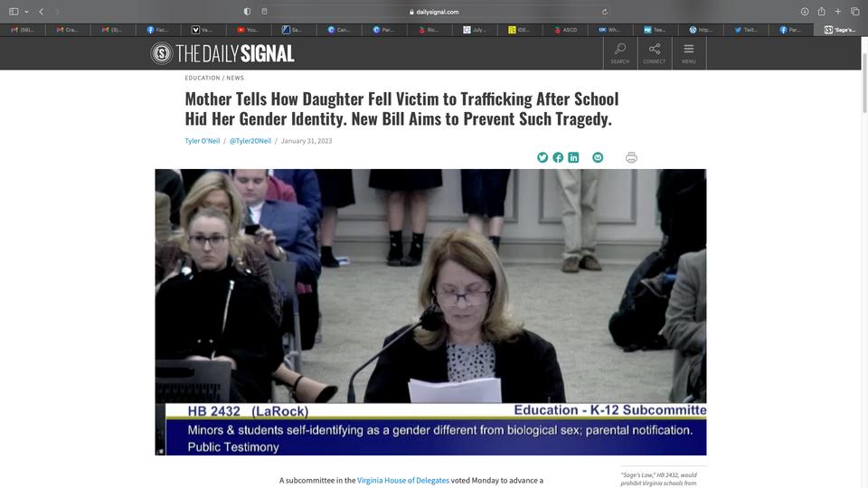Email this article icon
Image resolution: width=868 pixels, height=488 pixels.
598,157
